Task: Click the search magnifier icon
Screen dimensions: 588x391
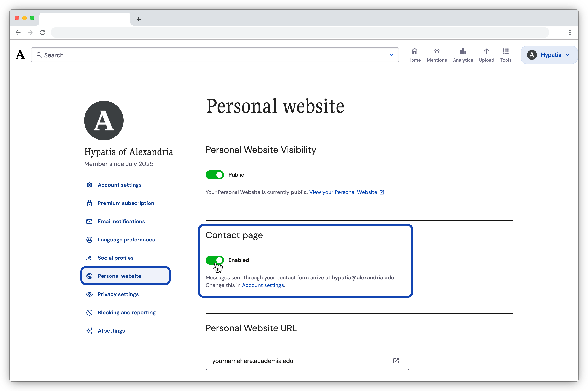Action: (x=39, y=55)
